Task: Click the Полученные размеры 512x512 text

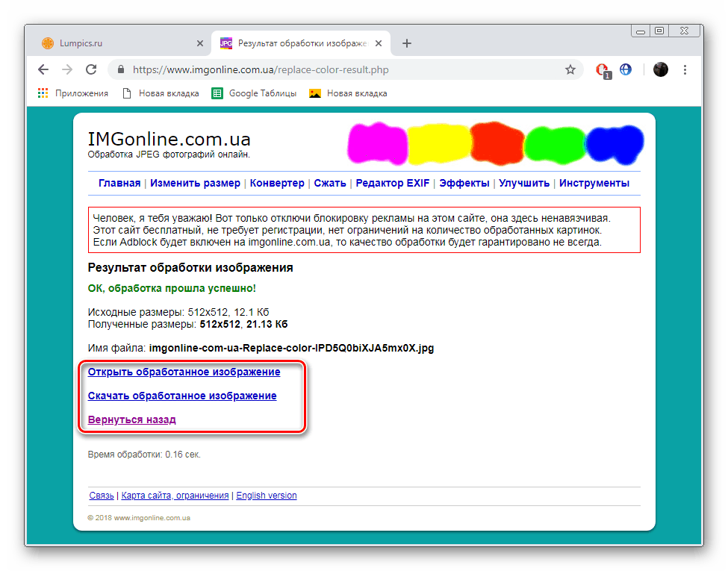Action: click(x=187, y=324)
